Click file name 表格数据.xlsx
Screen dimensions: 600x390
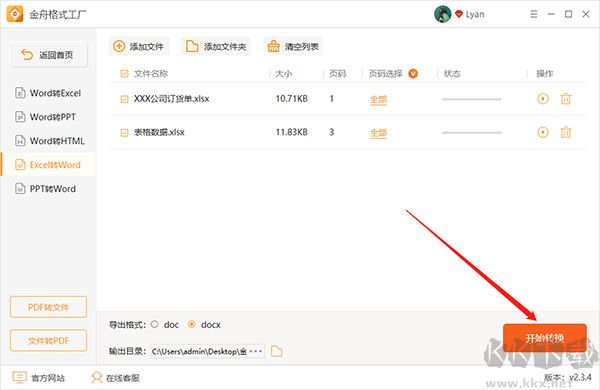pos(159,132)
